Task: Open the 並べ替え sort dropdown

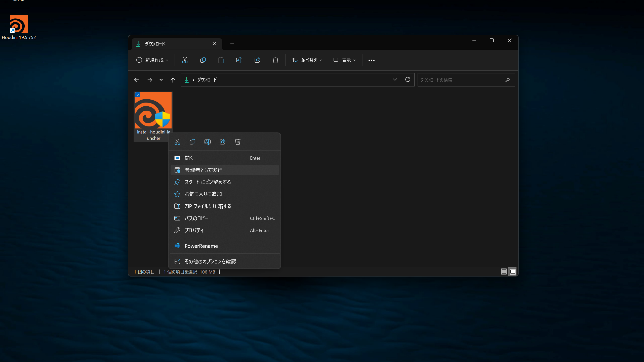Action: pos(307,60)
